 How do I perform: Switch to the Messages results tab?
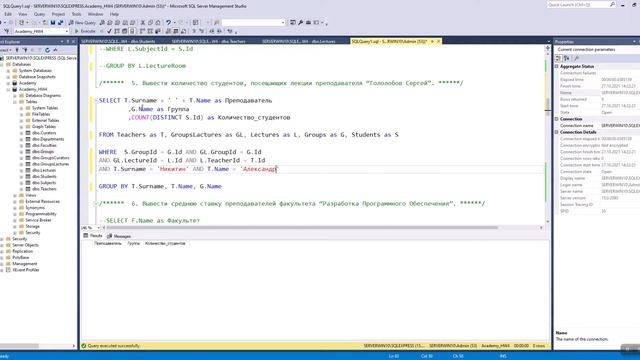[x=119, y=236]
